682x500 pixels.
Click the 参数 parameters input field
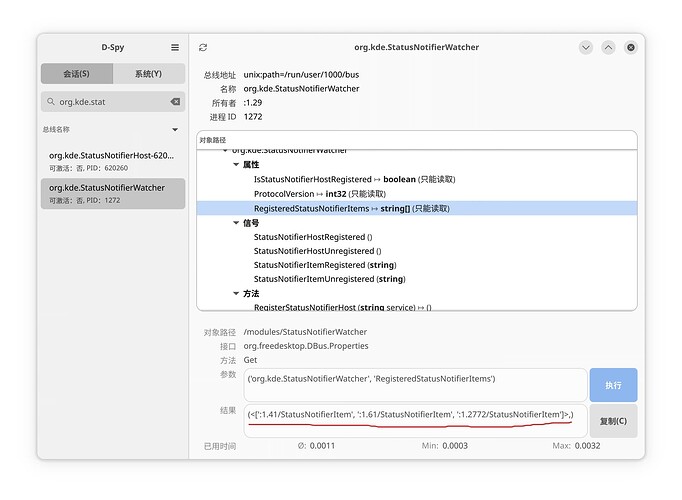(x=415, y=385)
